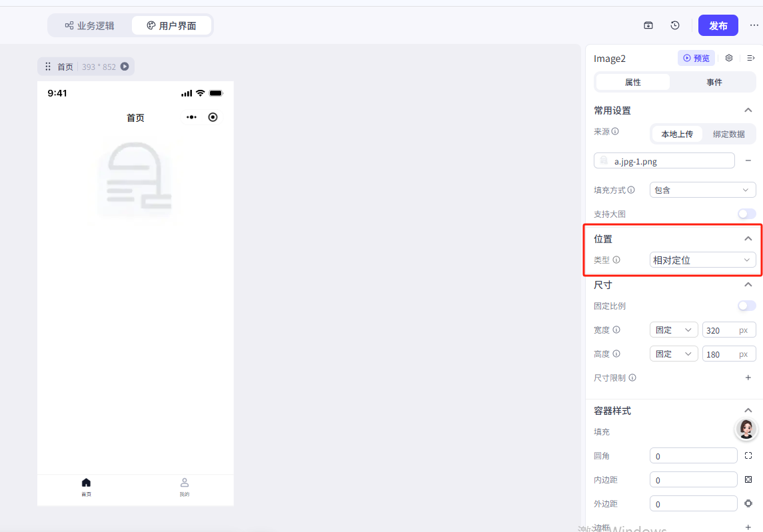Click the outer margin (外边距) sides icon
763x532 pixels.
(x=748, y=503)
